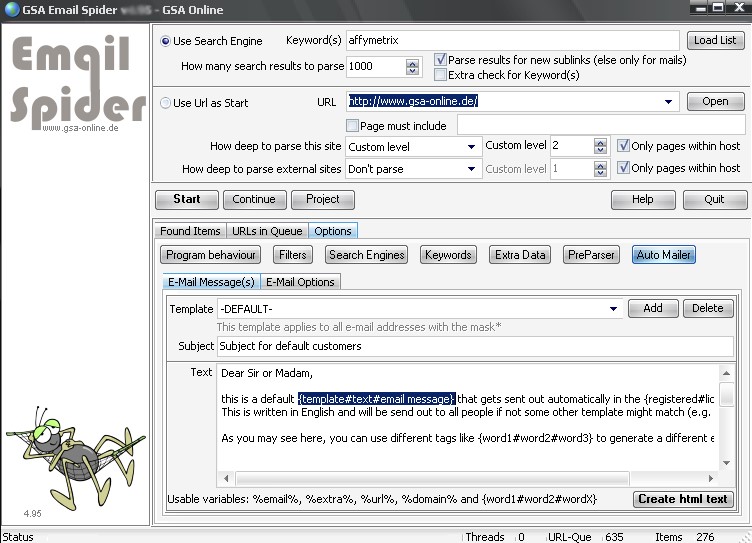The image size is (752, 543).
Task: Add a new email template
Action: (x=653, y=308)
